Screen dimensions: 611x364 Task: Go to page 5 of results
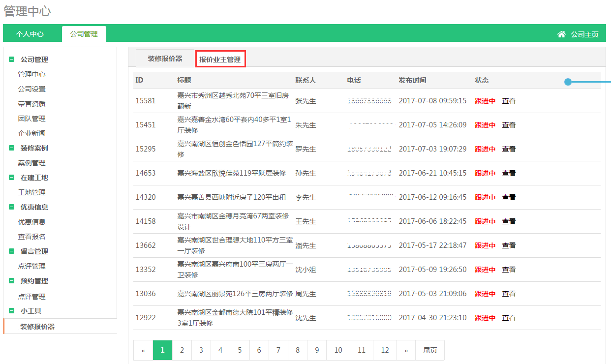(x=240, y=350)
